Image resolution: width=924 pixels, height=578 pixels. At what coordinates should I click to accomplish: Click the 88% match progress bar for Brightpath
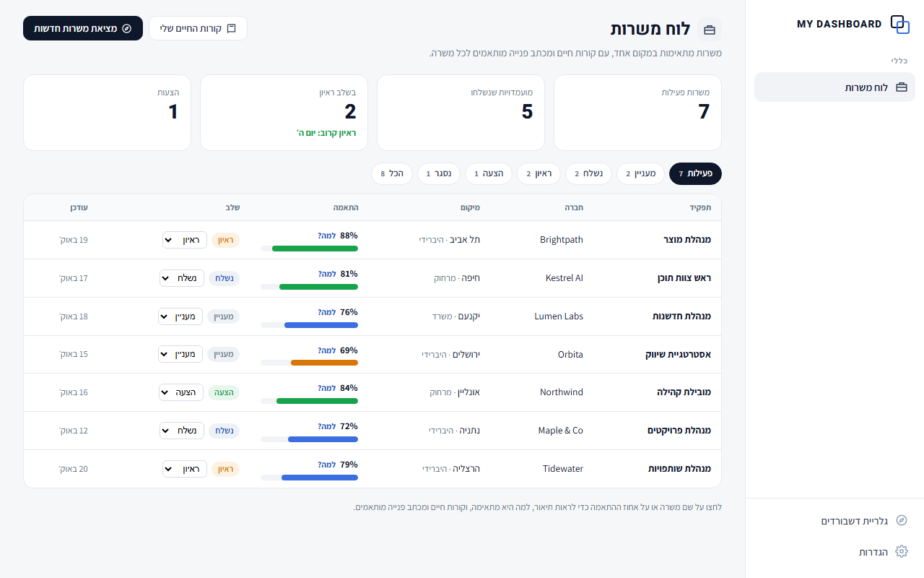(309, 249)
